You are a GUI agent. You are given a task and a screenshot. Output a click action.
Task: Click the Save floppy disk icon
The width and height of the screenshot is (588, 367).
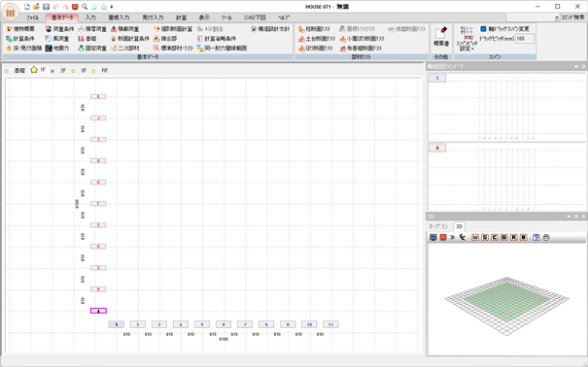point(46,7)
